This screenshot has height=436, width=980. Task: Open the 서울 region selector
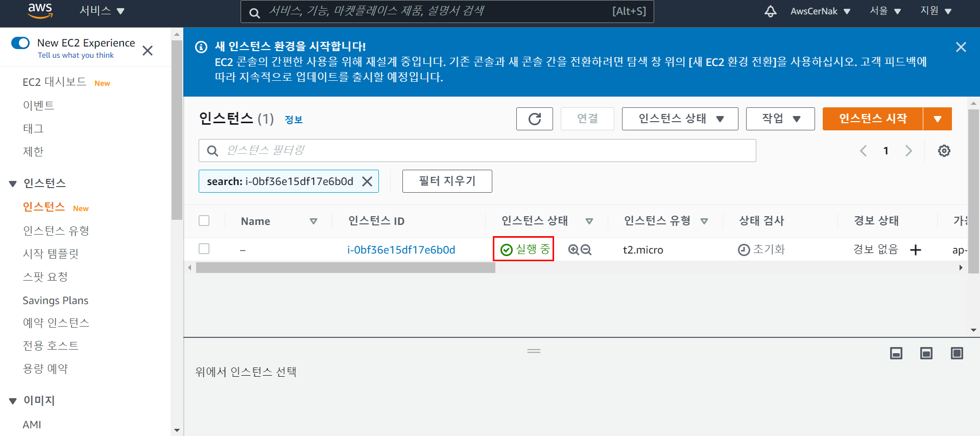click(885, 11)
